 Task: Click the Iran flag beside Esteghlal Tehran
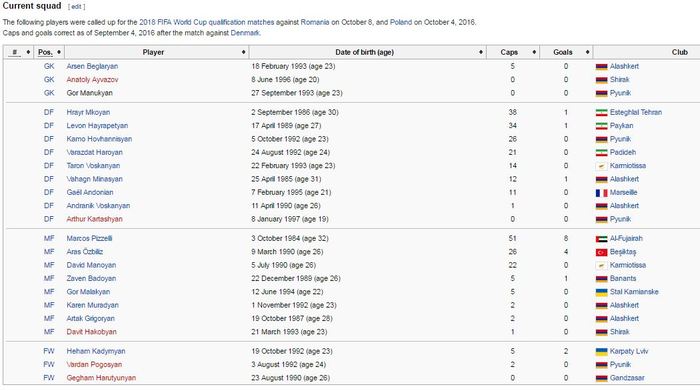coord(601,112)
